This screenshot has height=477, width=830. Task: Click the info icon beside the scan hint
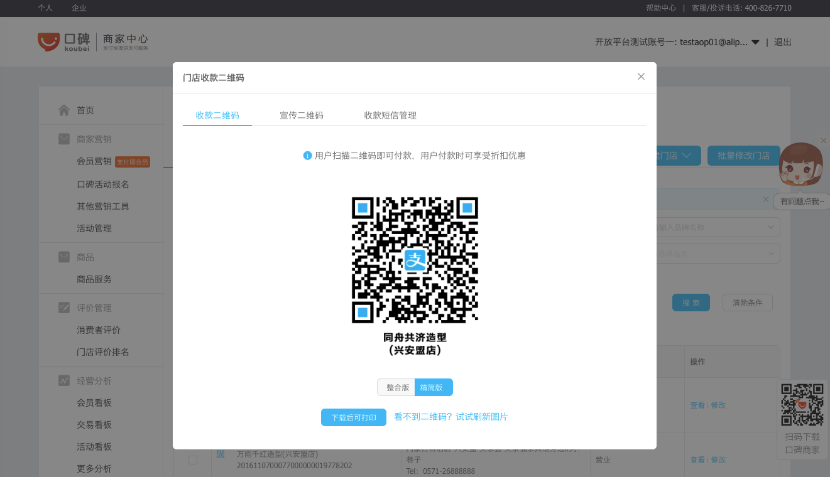tap(307, 155)
